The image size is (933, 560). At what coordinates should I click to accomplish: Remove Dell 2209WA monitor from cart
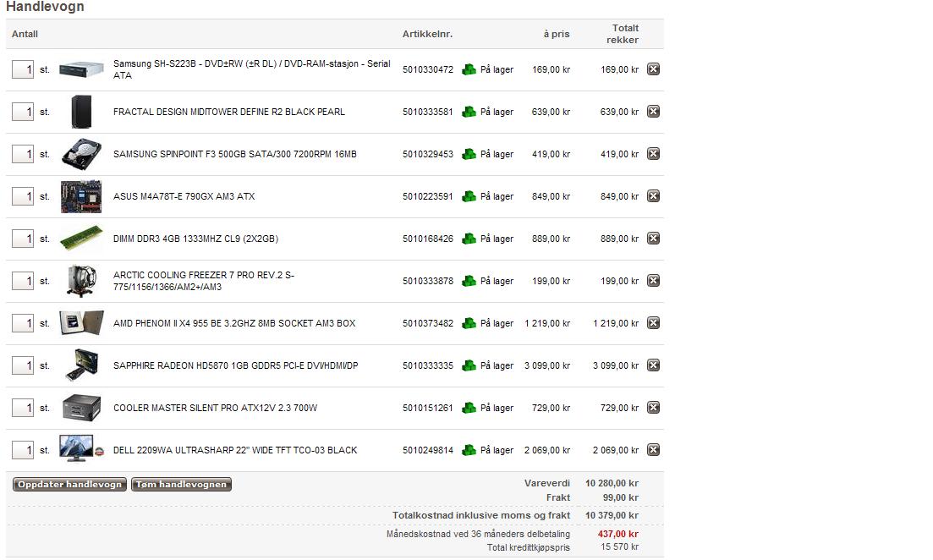click(653, 449)
